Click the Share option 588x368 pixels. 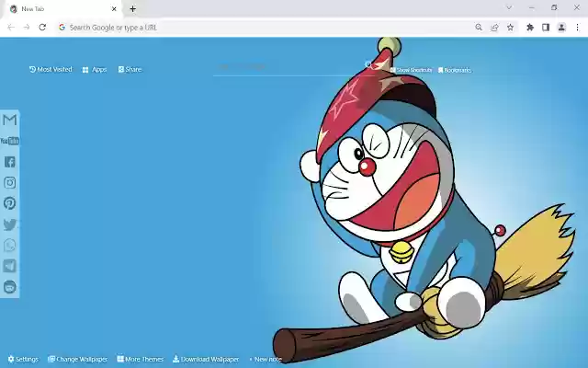click(x=130, y=70)
